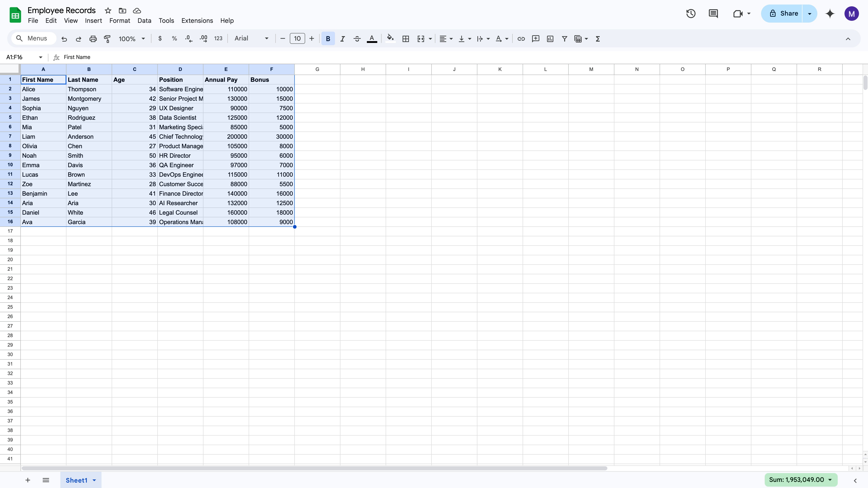This screenshot has width=868, height=488.
Task: Open the File menu
Action: pyautogui.click(x=33, y=21)
